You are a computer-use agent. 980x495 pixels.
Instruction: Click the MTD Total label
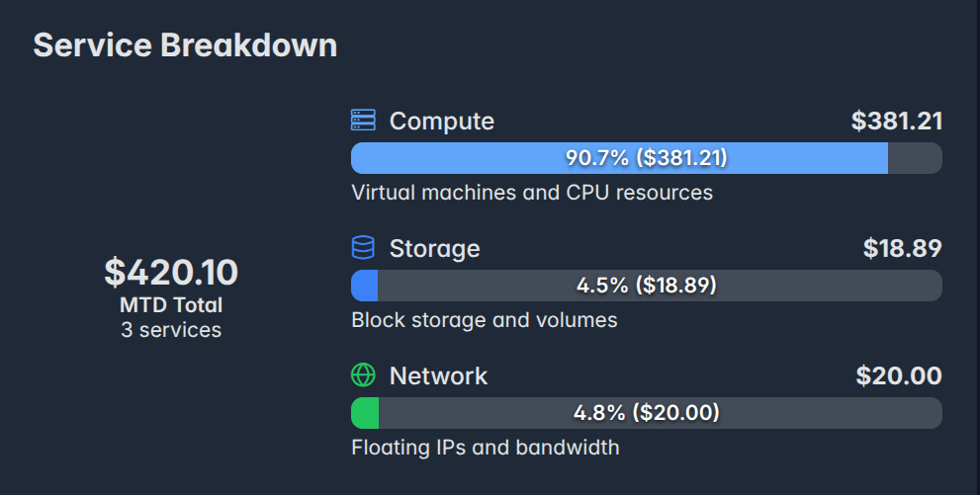tap(171, 305)
